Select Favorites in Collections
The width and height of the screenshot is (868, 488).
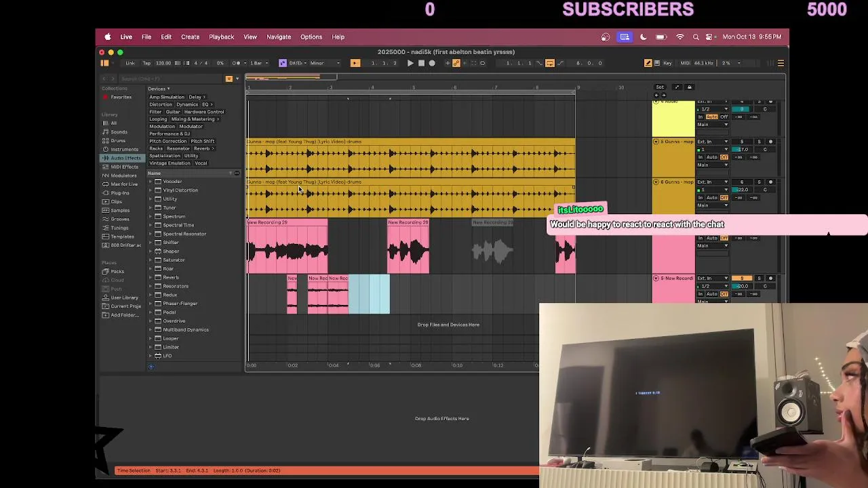point(121,97)
